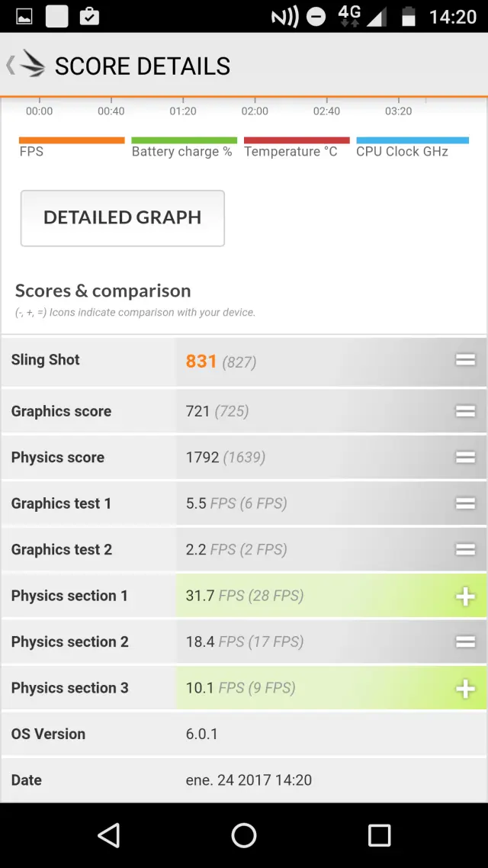Toggle the green Battery charge legend swatch
Image resolution: width=488 pixels, height=868 pixels.
(x=184, y=141)
